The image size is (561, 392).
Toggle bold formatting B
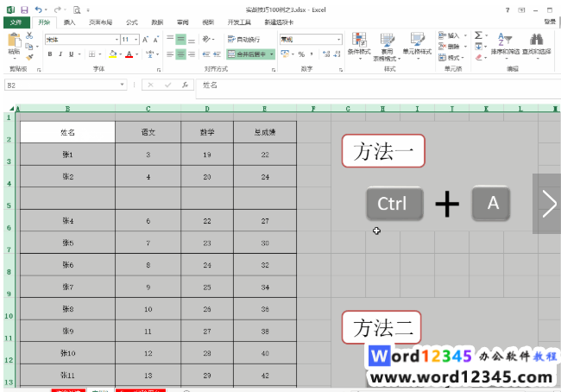click(x=50, y=54)
